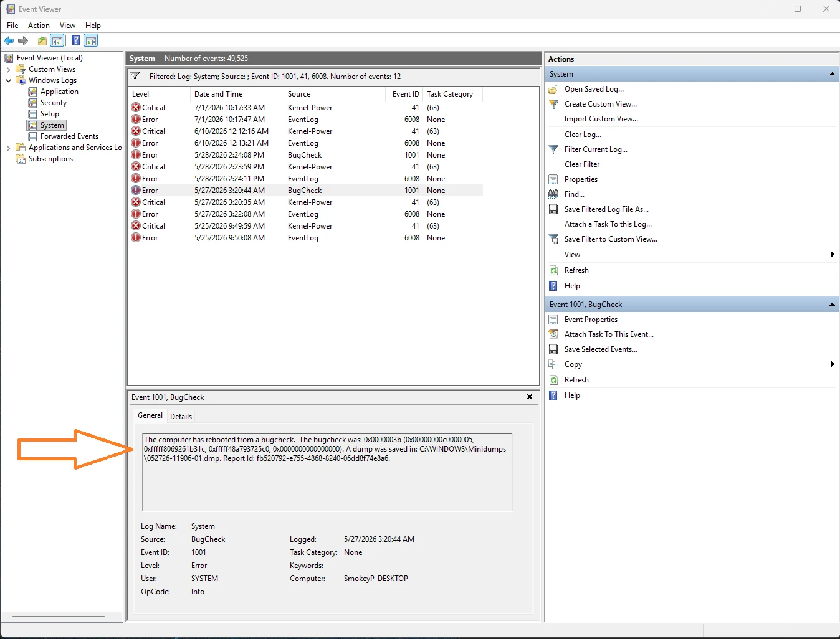
Task: Sort by the Level column header
Action: tap(159, 94)
